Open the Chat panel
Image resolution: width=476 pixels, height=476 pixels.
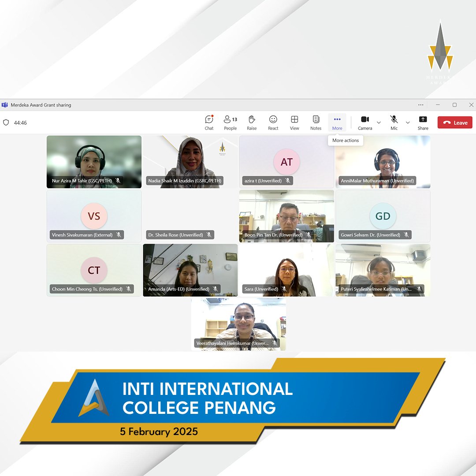209,123
